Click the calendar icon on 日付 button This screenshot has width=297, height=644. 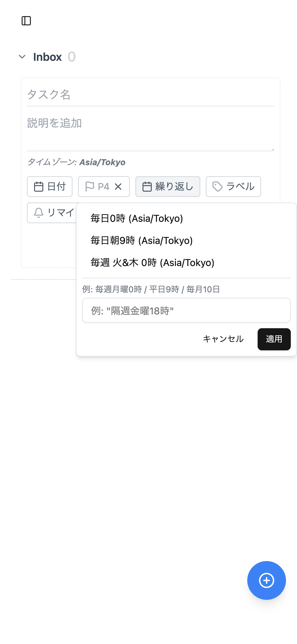point(38,187)
